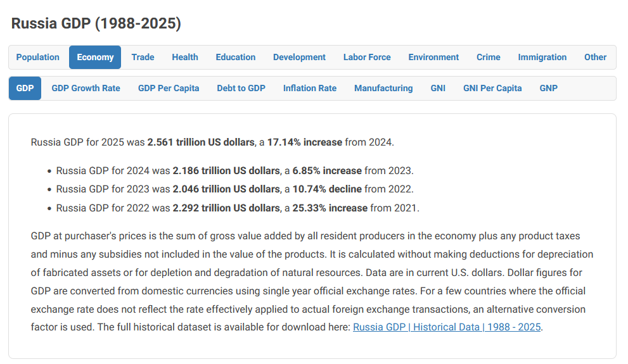Switch to the Other tab

[595, 57]
